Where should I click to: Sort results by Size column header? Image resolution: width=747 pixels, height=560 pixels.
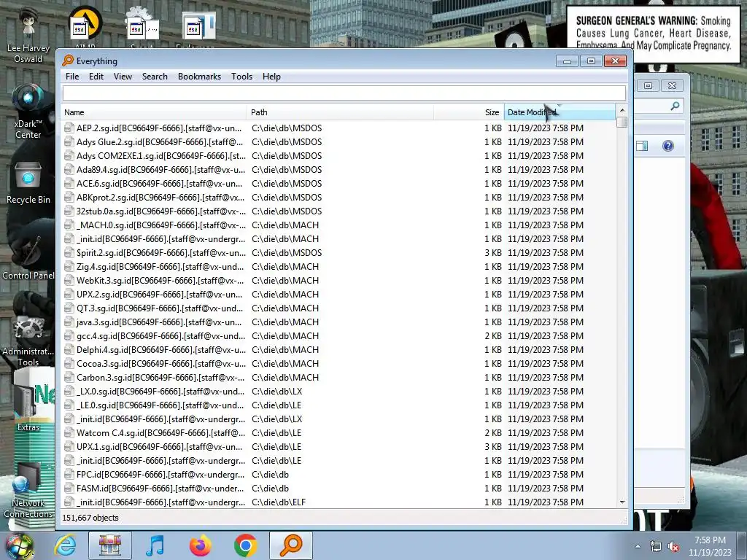point(469,112)
